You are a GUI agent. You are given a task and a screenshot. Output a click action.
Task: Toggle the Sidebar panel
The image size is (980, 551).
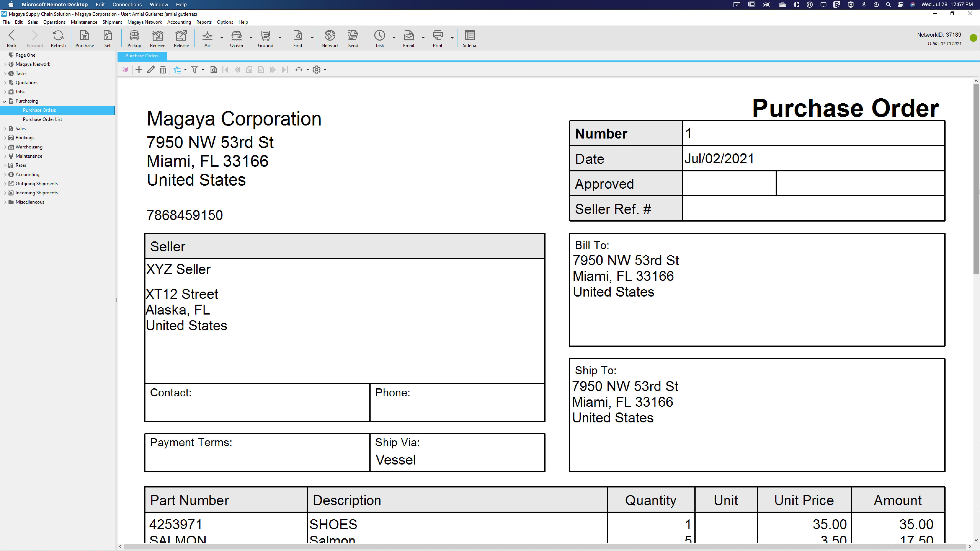(x=470, y=38)
